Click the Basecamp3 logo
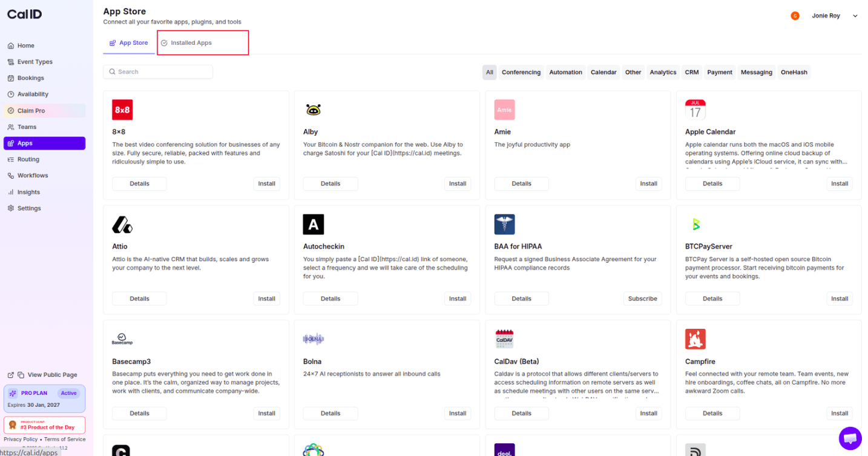This screenshot has width=868, height=456. (122, 339)
